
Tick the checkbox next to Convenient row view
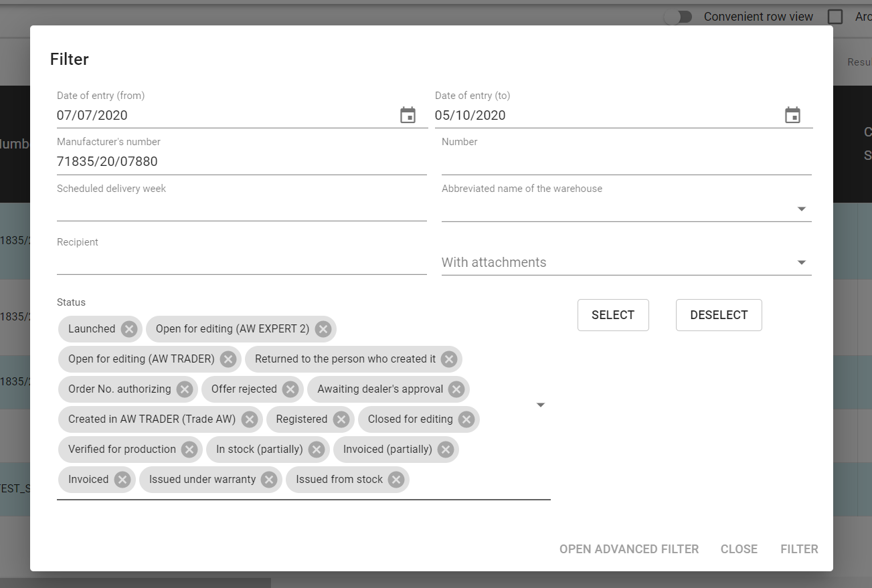835,17
